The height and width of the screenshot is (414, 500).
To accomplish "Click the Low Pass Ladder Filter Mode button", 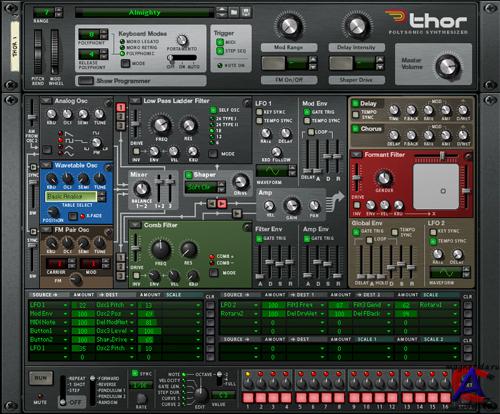I will click(213, 154).
